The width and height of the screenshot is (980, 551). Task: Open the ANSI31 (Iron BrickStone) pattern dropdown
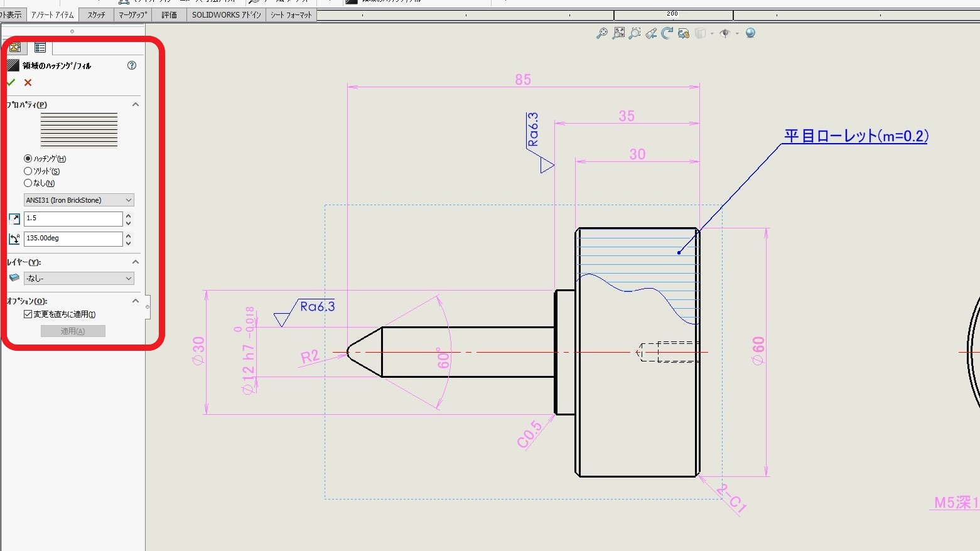tap(78, 200)
